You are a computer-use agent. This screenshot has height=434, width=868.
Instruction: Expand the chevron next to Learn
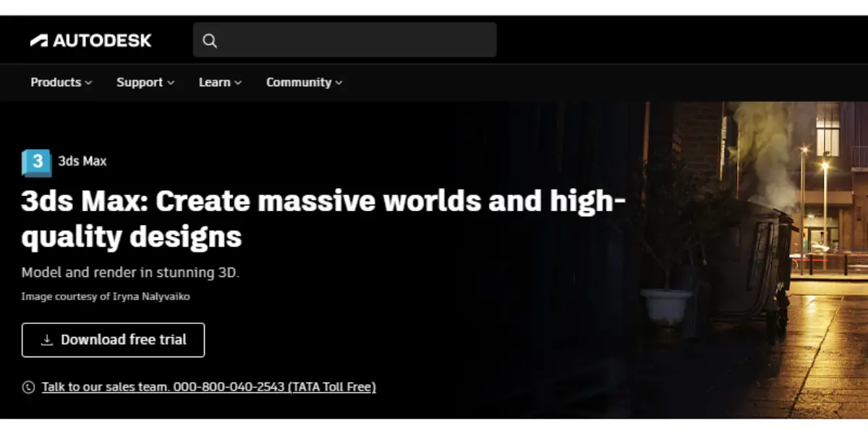point(238,83)
